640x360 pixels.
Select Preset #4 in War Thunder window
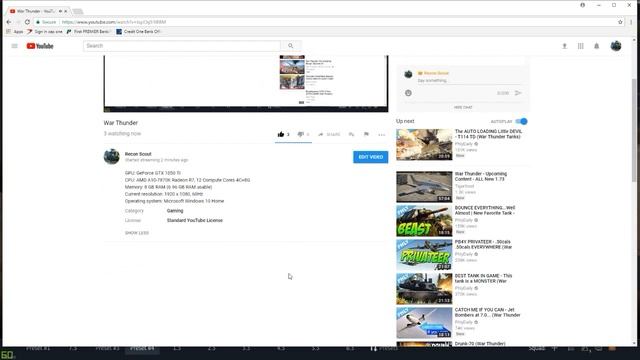coord(142,349)
